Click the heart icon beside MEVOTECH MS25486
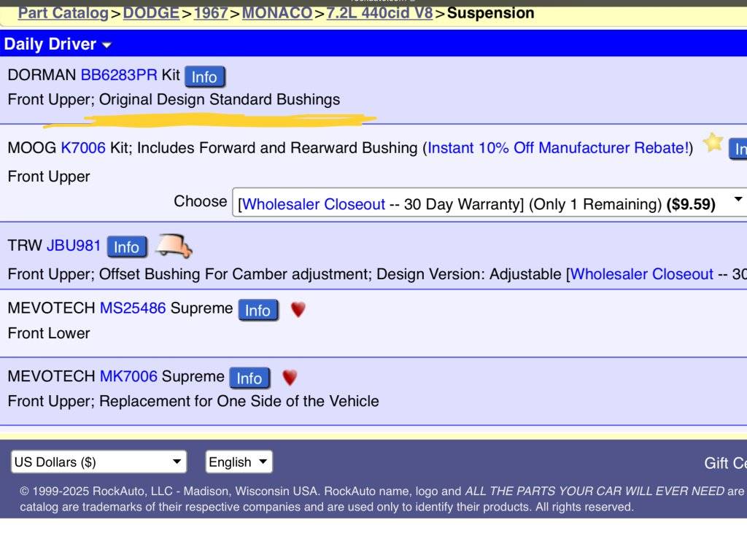This screenshot has height=560, width=747. tap(298, 310)
